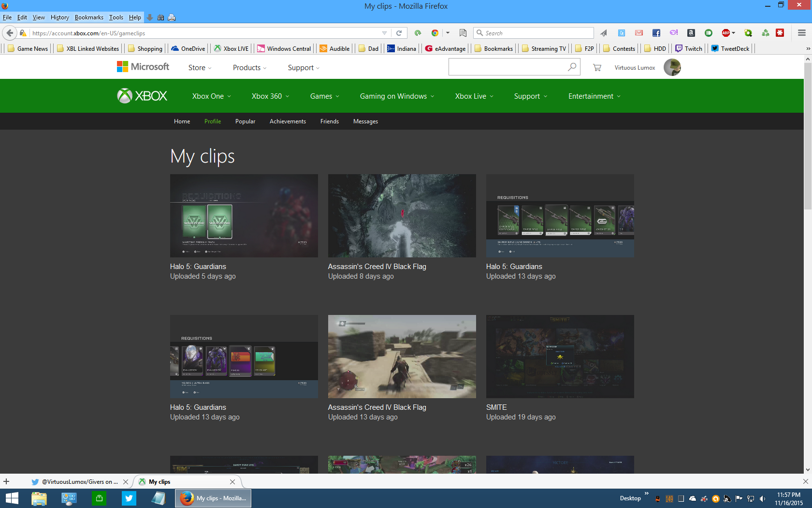Open the Game News bookmark folder
Screen dimensions: 812x508
click(28, 48)
